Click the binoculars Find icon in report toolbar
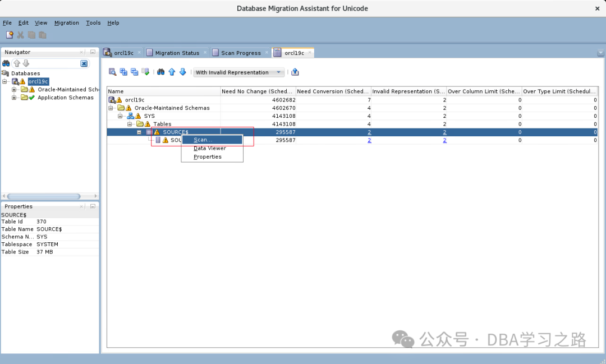The width and height of the screenshot is (606, 364). pos(161,72)
